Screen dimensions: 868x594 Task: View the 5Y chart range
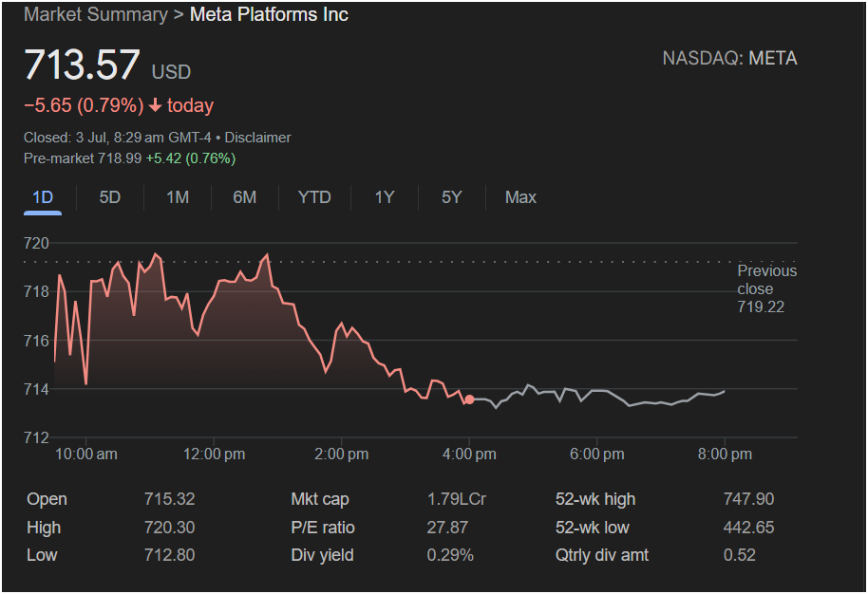click(452, 197)
